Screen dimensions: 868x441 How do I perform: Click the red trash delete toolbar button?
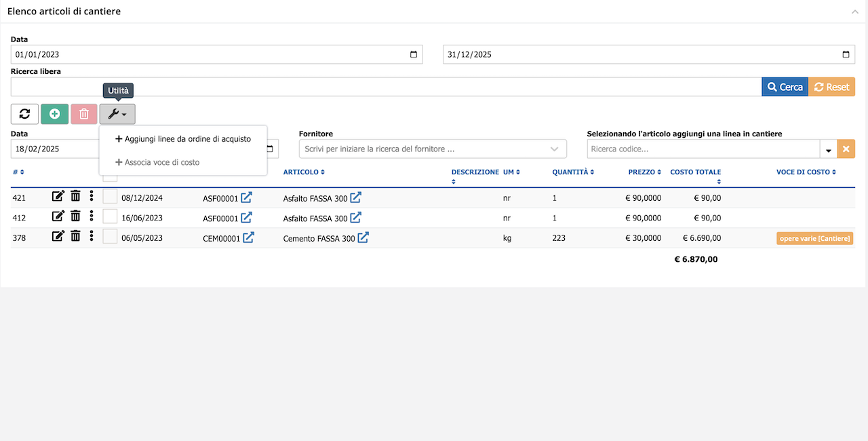[84, 114]
